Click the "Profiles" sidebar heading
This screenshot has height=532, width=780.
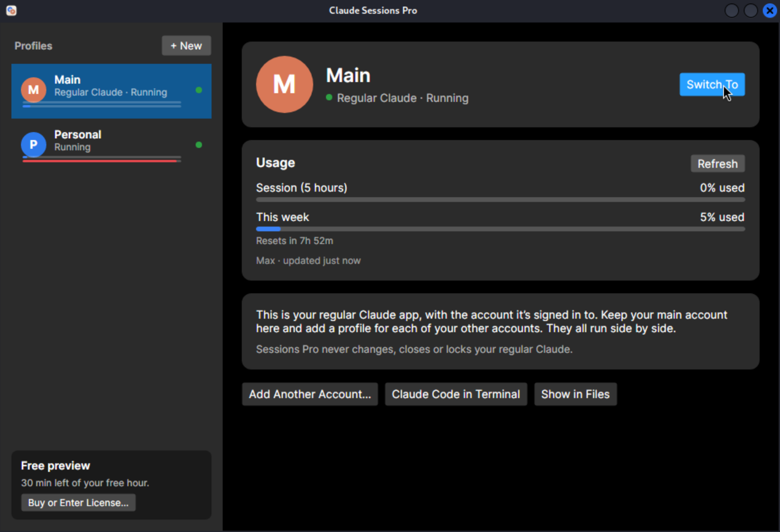tap(33, 46)
